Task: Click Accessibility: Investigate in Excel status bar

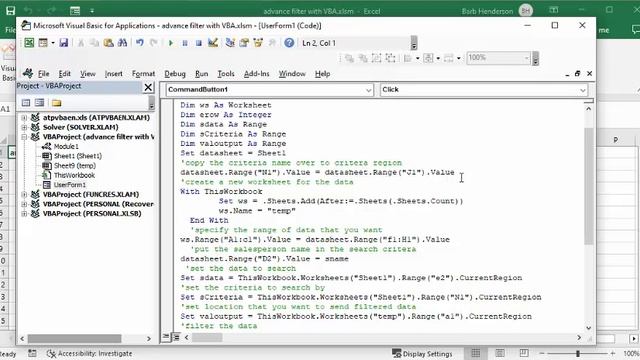Action: (89, 354)
